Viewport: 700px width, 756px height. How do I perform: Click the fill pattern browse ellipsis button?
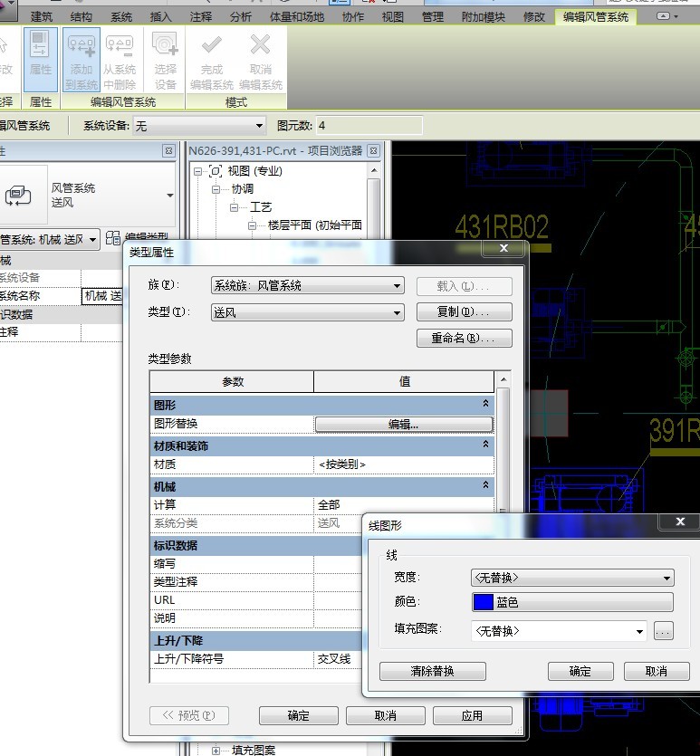click(663, 632)
